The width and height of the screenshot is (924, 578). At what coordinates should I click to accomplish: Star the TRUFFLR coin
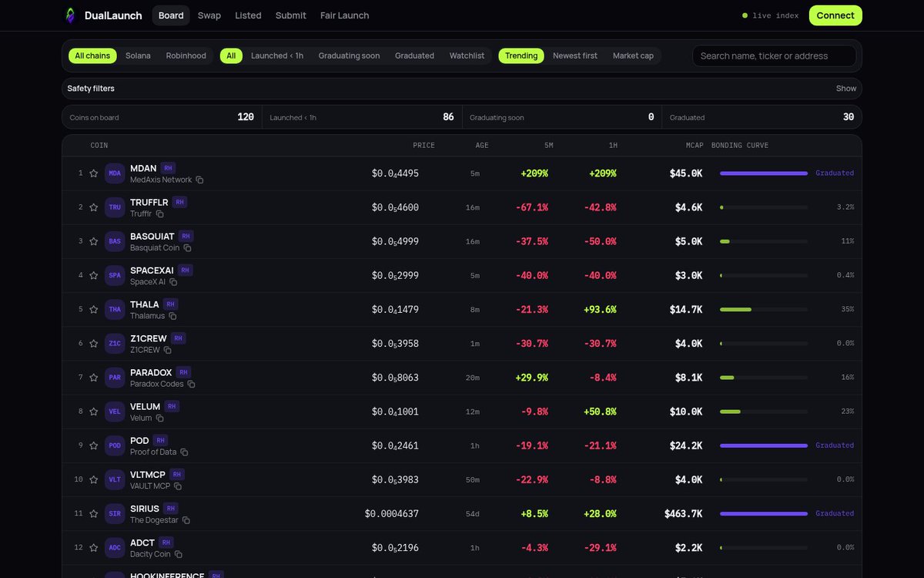[x=93, y=207]
